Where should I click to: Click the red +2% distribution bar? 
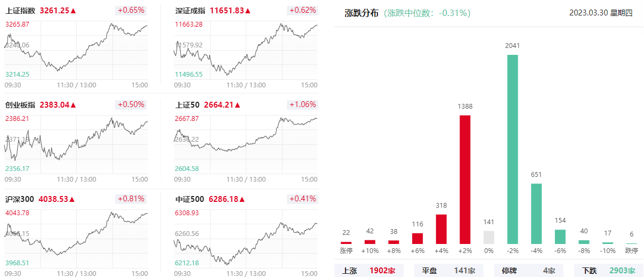pos(465,180)
